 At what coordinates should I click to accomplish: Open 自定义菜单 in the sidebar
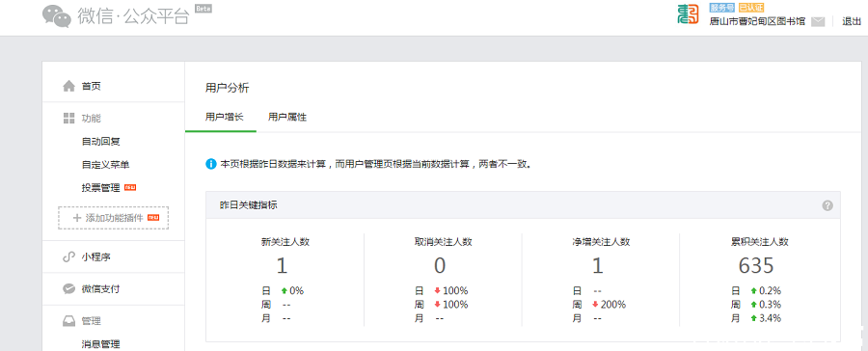click(106, 165)
